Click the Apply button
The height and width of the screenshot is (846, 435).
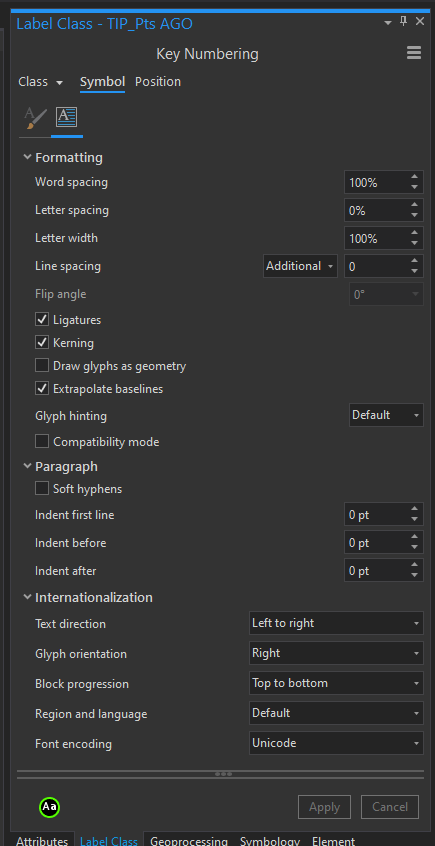[x=324, y=807]
